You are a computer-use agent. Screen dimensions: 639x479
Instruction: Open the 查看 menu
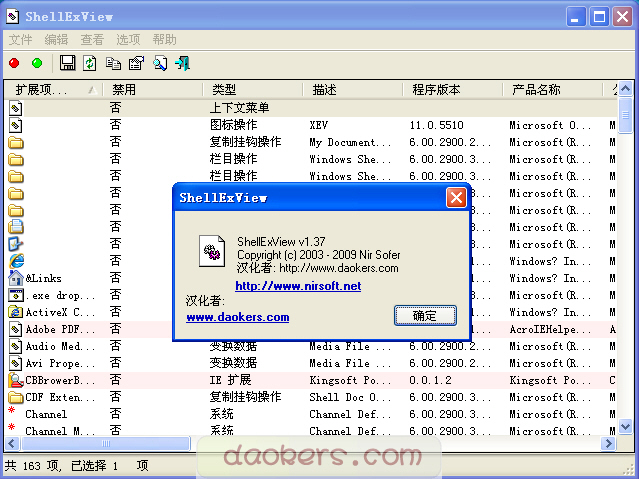click(92, 40)
